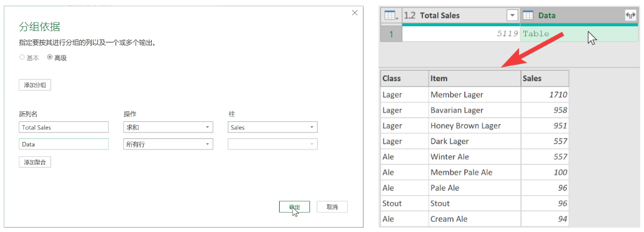Click the Class header in preview table
Viewport: 644px width, 232px height.
pyautogui.click(x=405, y=78)
